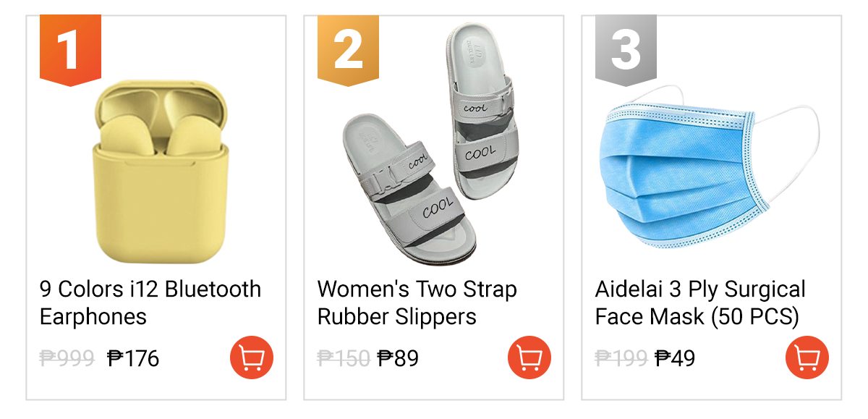Image resolution: width=868 pixels, height=419 pixels.
Task: Click the ₱89 slippers sale price
Action: click(399, 358)
